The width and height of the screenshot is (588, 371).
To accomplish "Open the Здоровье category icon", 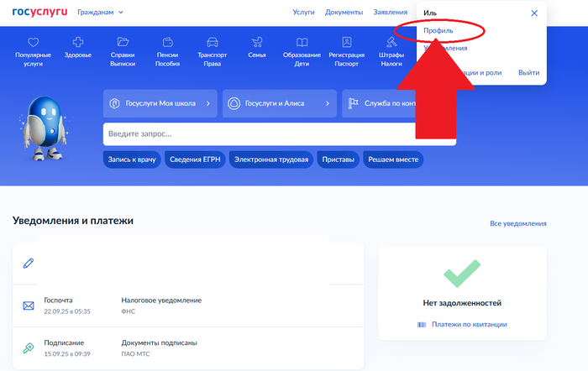I will [78, 42].
